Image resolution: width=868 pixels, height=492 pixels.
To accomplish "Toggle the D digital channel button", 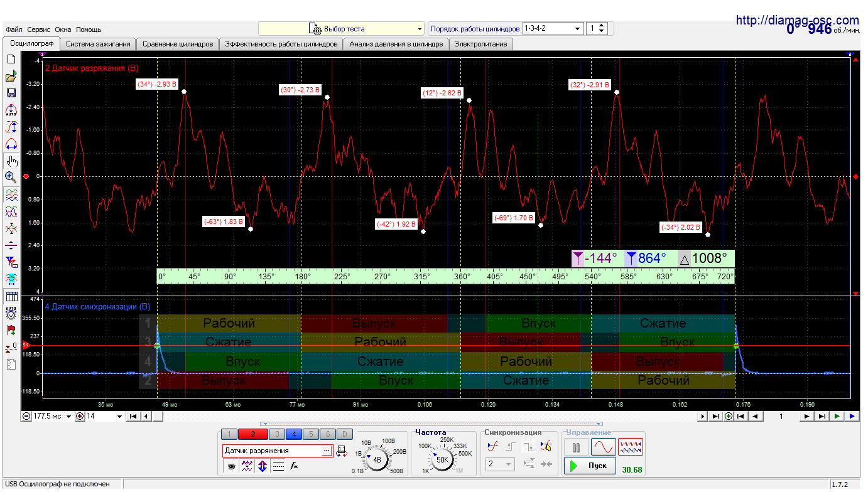I will click(344, 434).
